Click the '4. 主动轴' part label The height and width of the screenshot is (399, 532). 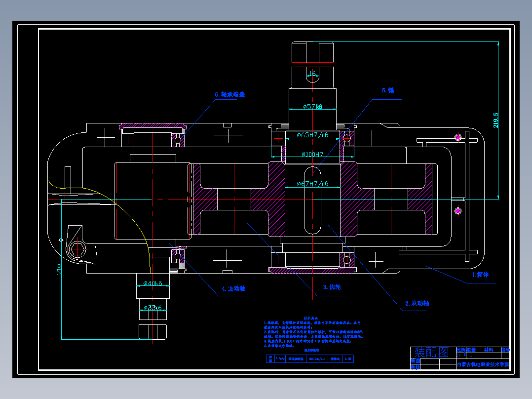click(233, 289)
